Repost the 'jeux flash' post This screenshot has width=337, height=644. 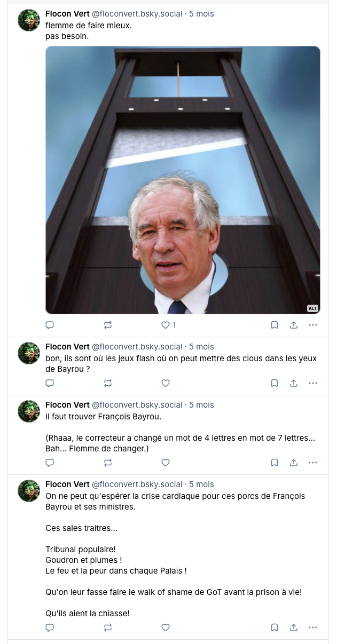(108, 383)
